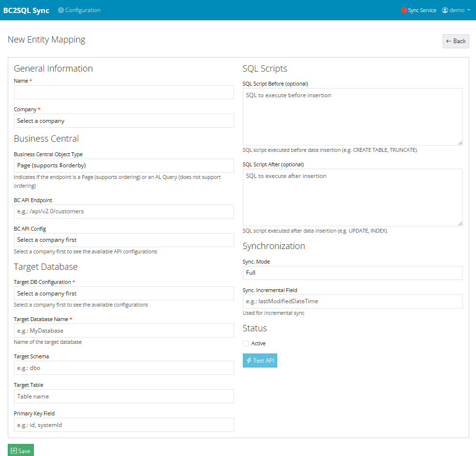Click into the SQL Script Before textarea
Viewport: 476px width, 456px height.
(353, 117)
